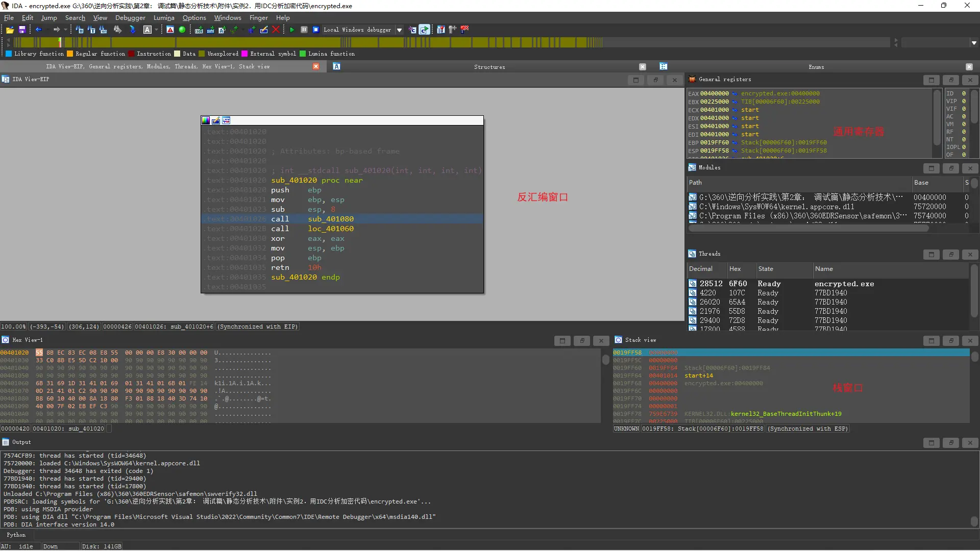This screenshot has height=551, width=980.
Task: Expand the navigation band dropdown arrow at right
Action: point(974,43)
